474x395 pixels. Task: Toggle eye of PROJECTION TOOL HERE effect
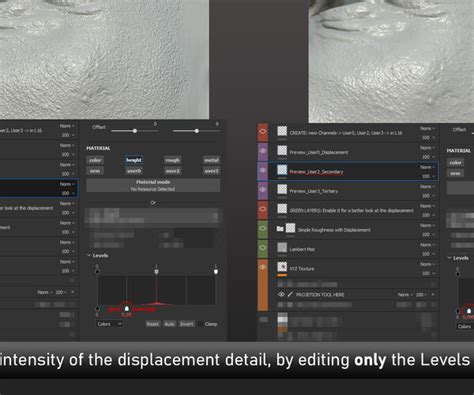(281, 294)
